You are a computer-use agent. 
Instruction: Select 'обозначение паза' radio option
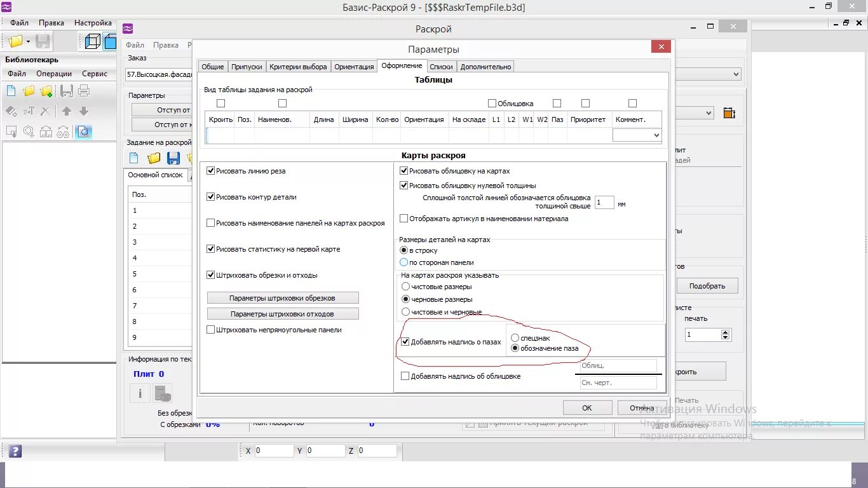coord(515,348)
